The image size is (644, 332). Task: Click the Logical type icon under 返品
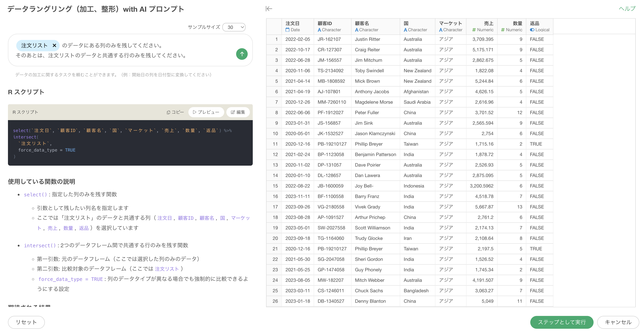tap(532, 30)
